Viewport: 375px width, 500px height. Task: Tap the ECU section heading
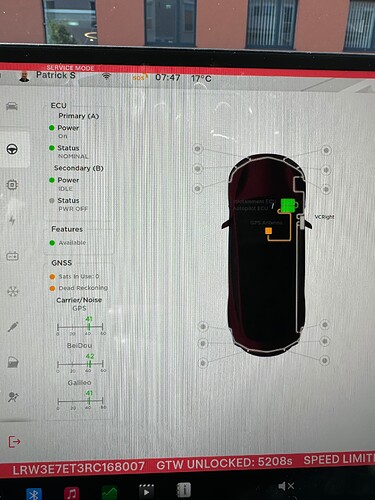[x=59, y=105]
